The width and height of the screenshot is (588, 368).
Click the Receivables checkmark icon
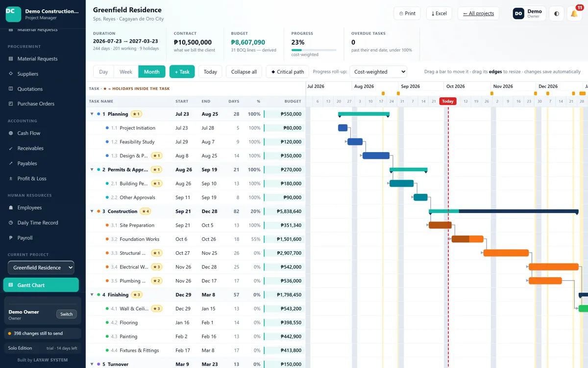point(11,148)
